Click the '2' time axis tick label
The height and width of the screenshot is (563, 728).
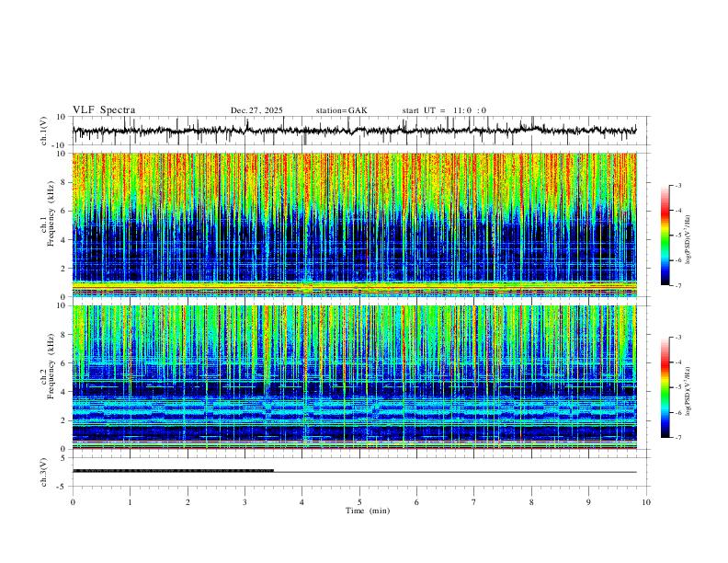point(188,502)
